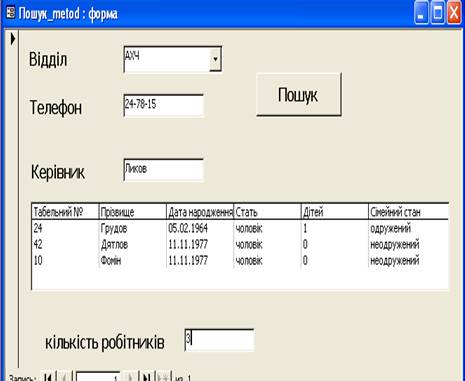Click the new record navigation button
The height and width of the screenshot is (381, 465).
[163, 377]
